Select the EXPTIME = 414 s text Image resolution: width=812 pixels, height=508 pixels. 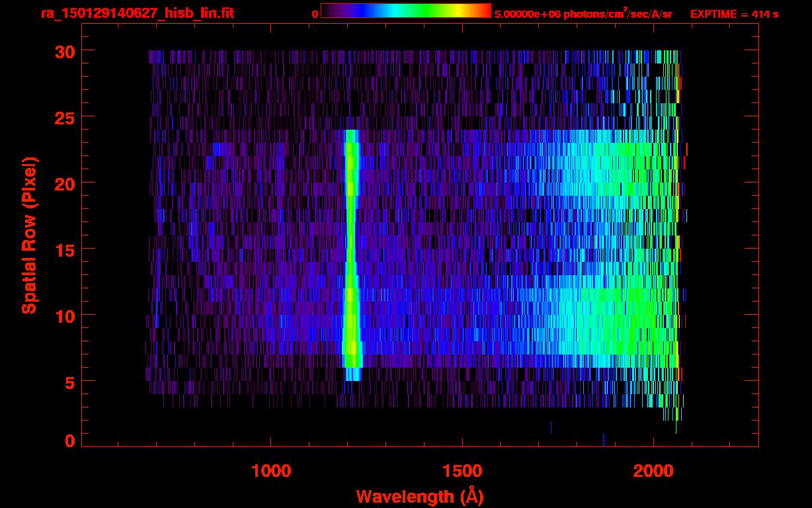734,14
